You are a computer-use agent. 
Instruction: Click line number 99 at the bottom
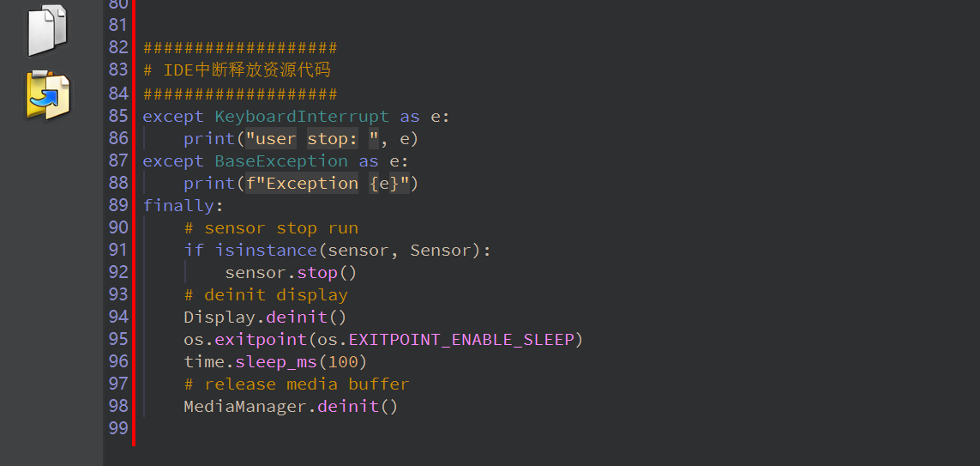118,428
